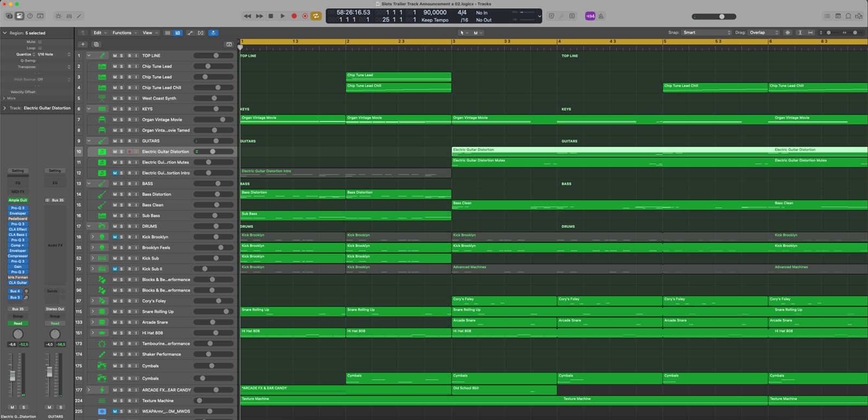
Task: Open the Library button in control bar
Action: (x=9, y=16)
